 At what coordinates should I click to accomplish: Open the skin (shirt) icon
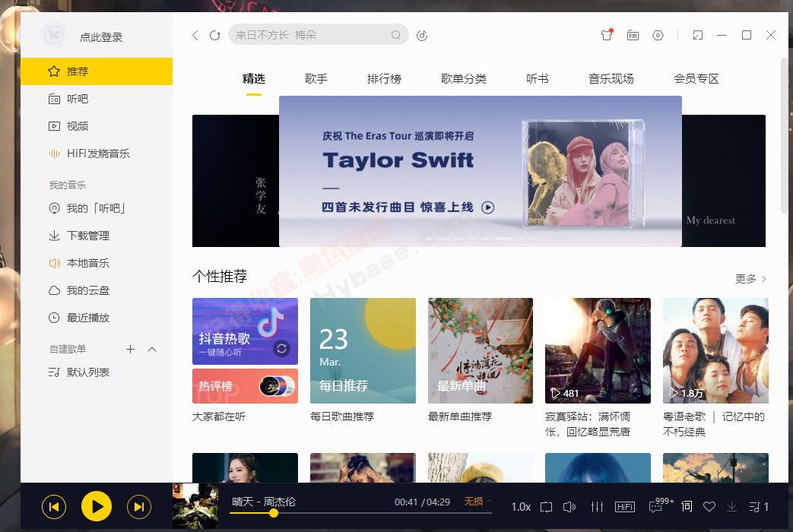click(607, 35)
